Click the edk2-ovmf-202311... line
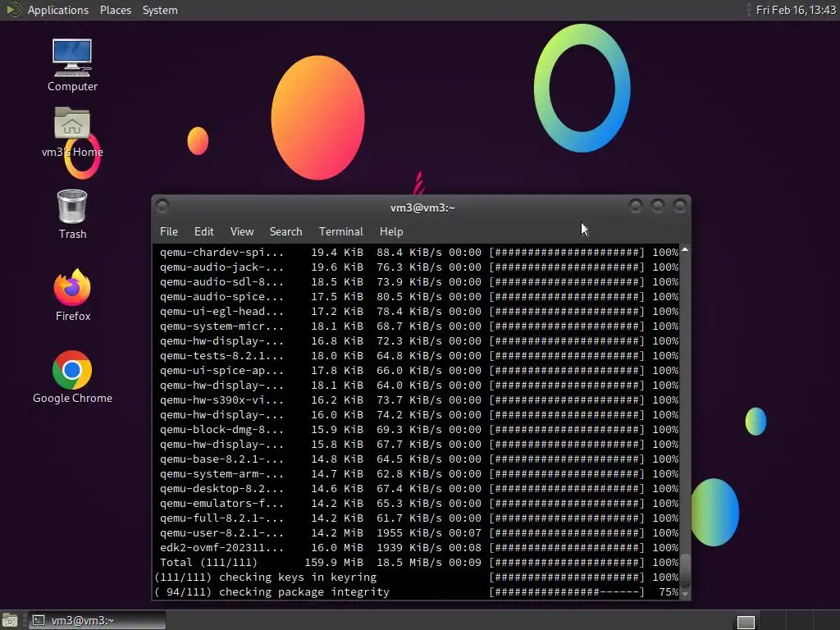 click(x=419, y=548)
